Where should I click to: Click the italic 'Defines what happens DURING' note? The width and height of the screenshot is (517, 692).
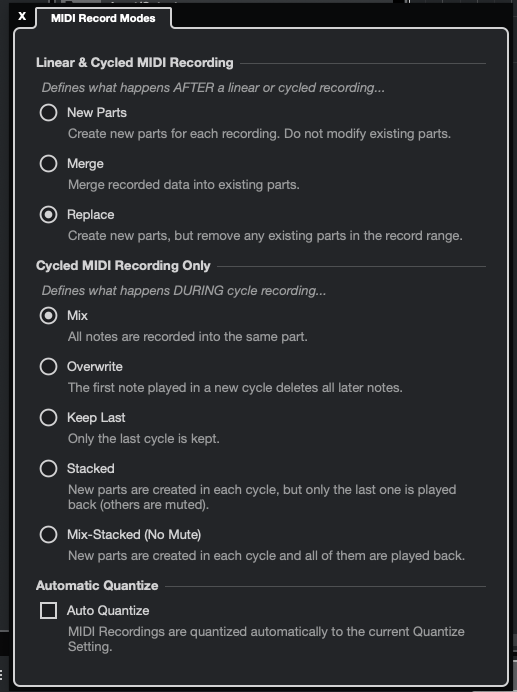[184, 291]
